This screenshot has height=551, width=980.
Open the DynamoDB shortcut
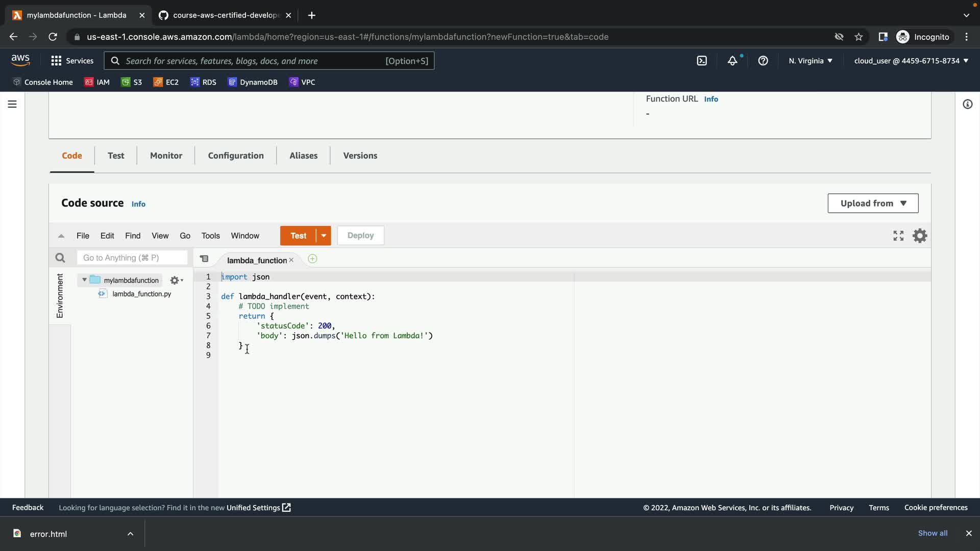coord(253,82)
